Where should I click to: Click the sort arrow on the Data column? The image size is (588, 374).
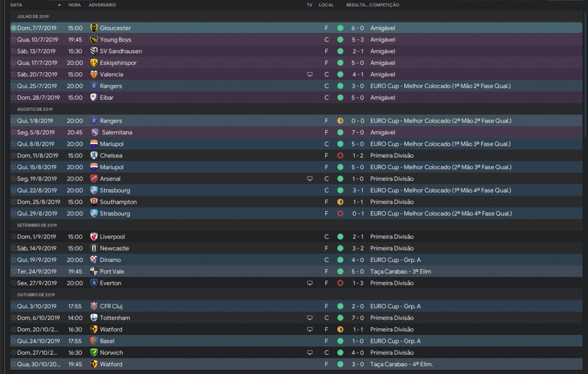click(59, 5)
